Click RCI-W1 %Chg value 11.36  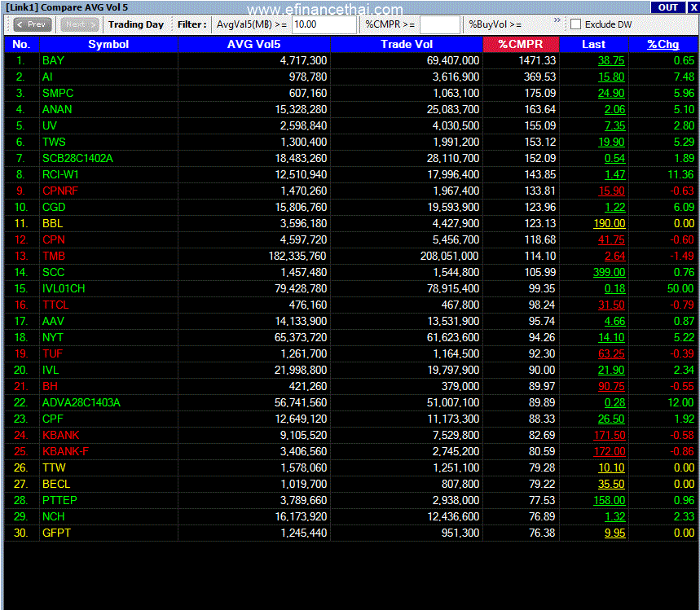(680, 174)
